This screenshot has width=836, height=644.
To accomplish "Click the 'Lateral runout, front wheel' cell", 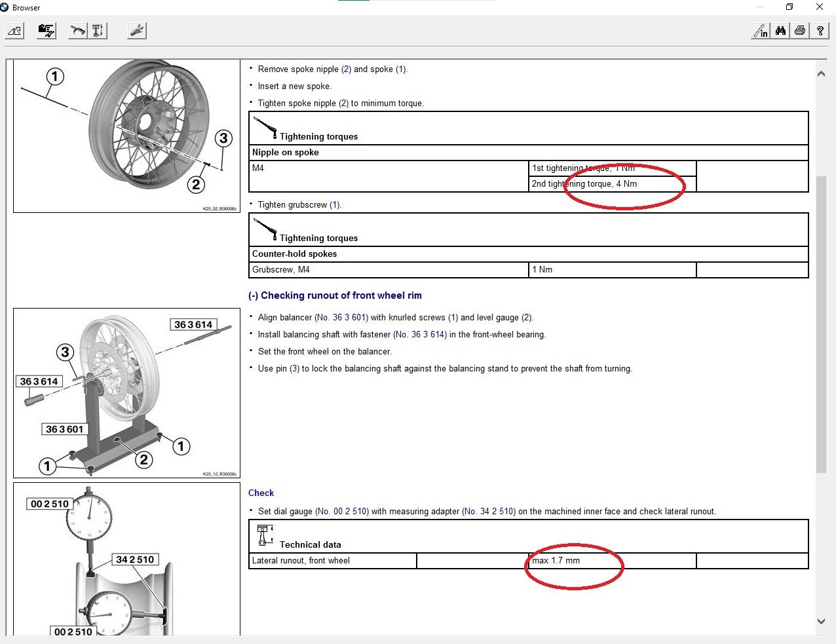I will [333, 561].
